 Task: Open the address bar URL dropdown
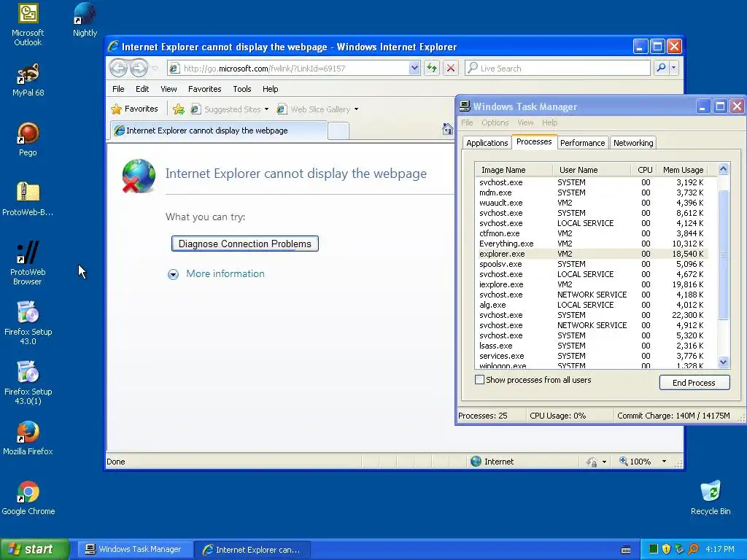point(414,68)
